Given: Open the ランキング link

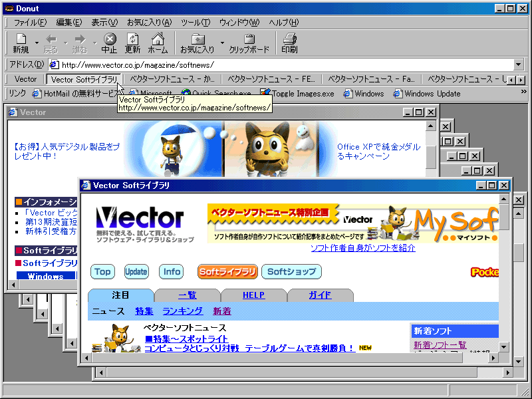Looking at the screenshot, I should 182,311.
